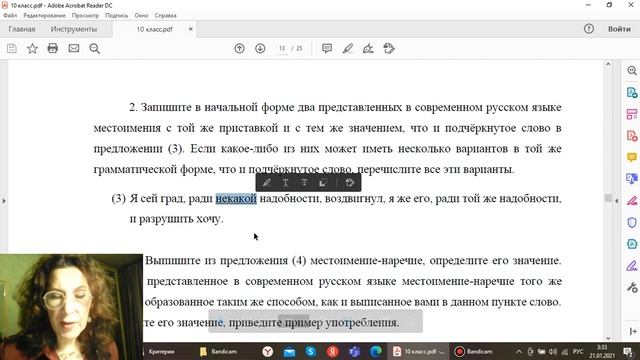Open the Справка menu
Screen dimensions: 640x360
(165, 16)
